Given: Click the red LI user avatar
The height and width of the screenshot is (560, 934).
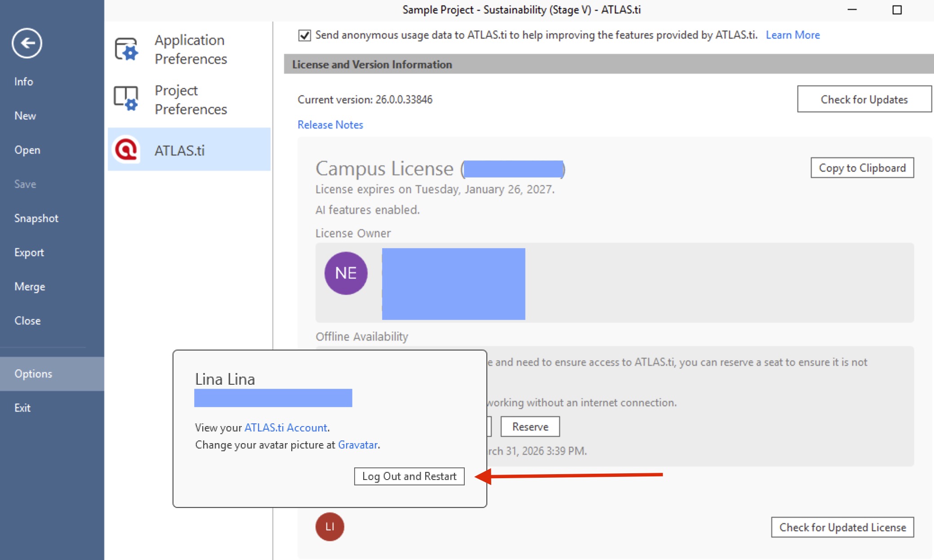Looking at the screenshot, I should [329, 527].
